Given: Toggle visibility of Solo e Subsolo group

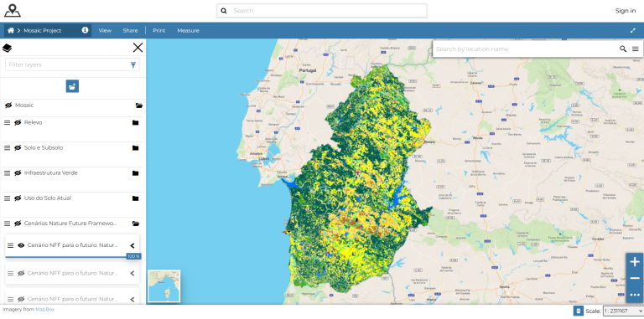Looking at the screenshot, I should tap(18, 147).
